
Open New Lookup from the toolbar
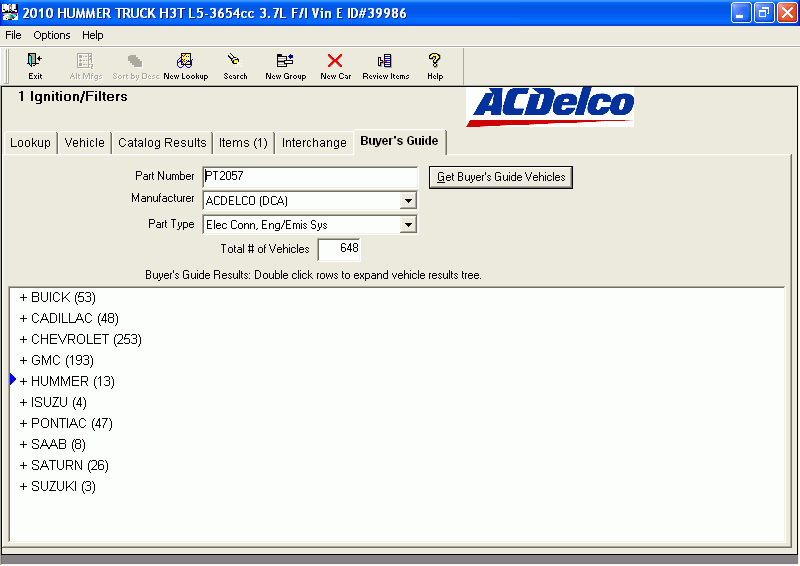point(185,66)
